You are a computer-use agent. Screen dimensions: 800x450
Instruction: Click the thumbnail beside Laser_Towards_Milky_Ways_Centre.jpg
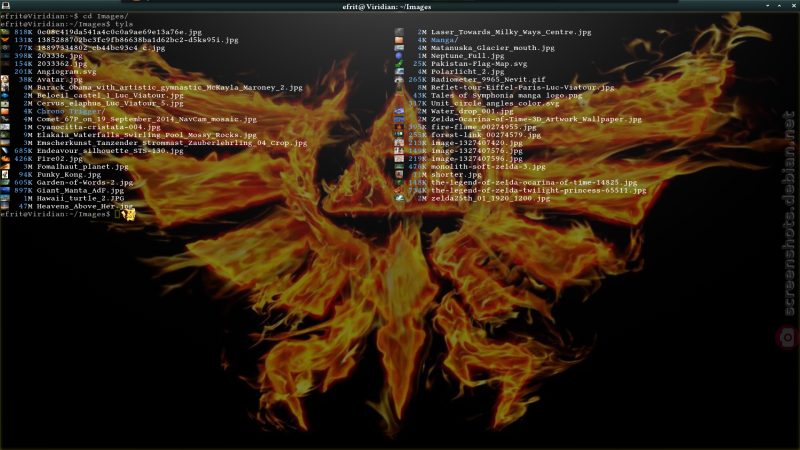pyautogui.click(x=399, y=32)
